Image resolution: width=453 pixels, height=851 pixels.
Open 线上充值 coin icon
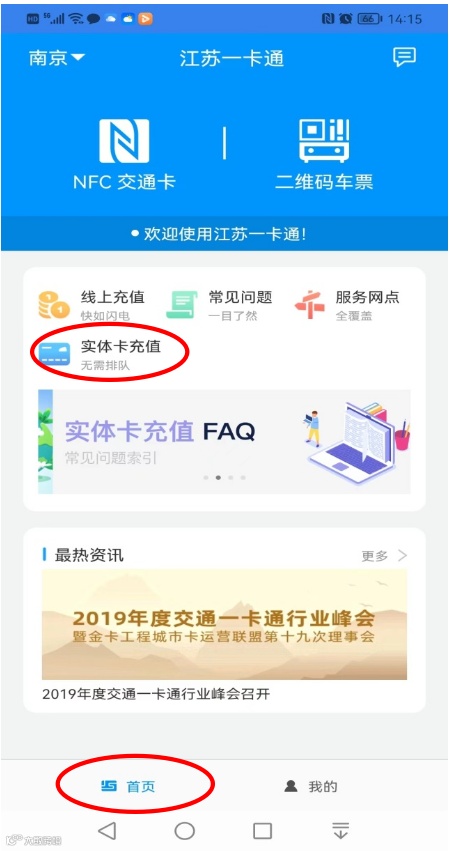pyautogui.click(x=54, y=304)
